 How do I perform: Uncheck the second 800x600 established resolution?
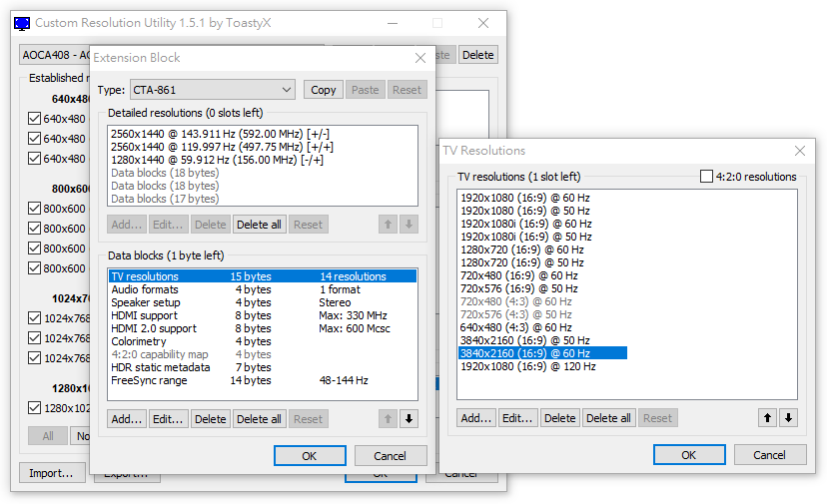[x=34, y=229]
